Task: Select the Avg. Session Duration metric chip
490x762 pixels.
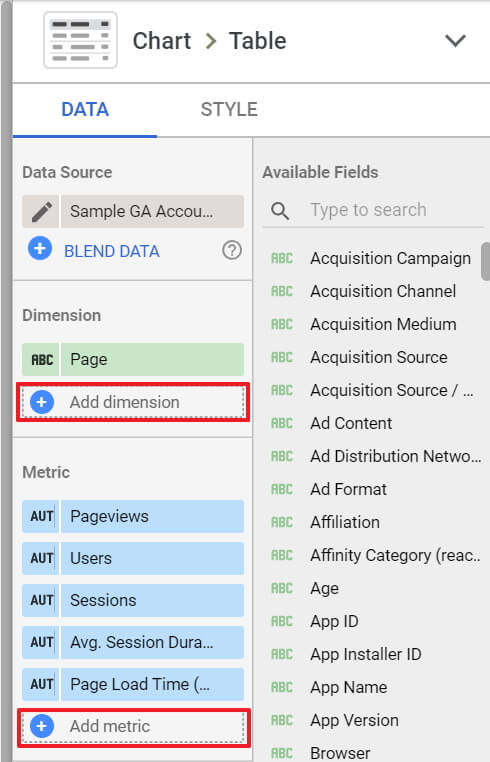Action: (x=152, y=642)
